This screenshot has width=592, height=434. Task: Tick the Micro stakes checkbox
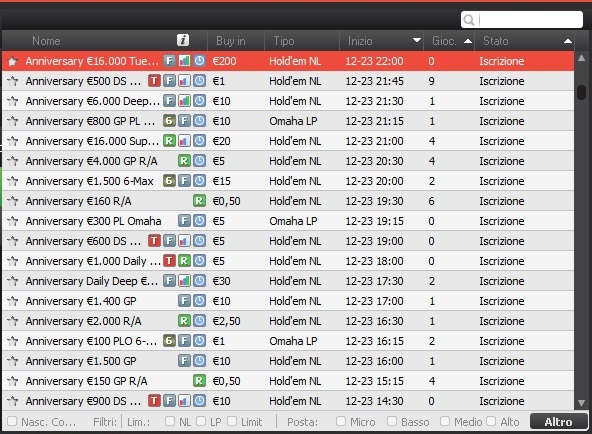(341, 421)
